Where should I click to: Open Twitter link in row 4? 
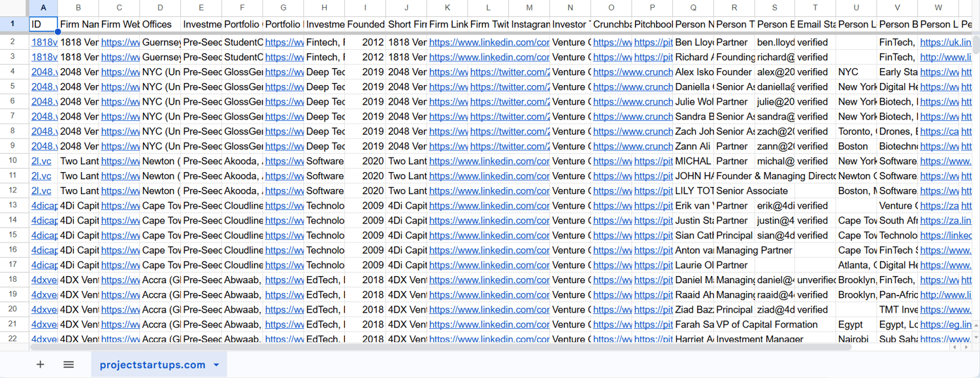(510, 72)
